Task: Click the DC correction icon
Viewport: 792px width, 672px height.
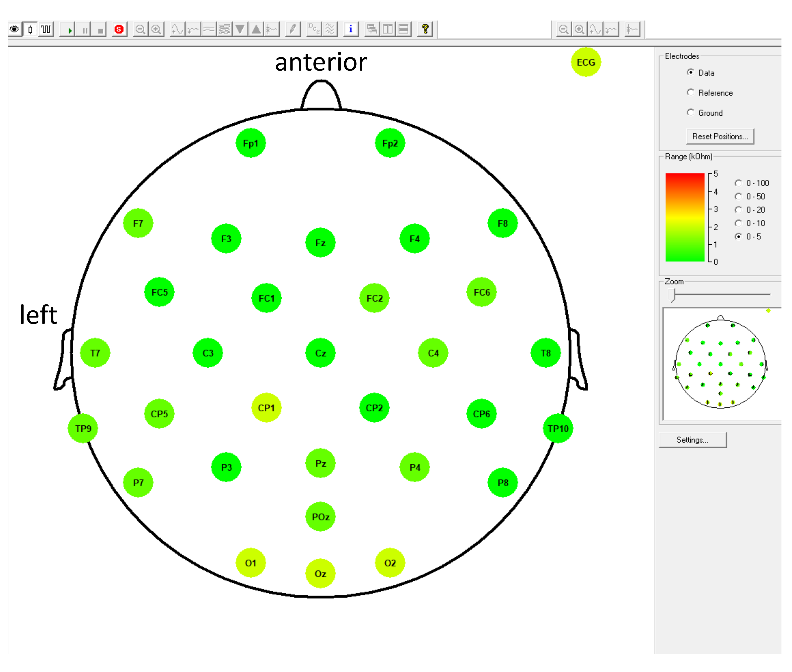Action: pos(314,29)
